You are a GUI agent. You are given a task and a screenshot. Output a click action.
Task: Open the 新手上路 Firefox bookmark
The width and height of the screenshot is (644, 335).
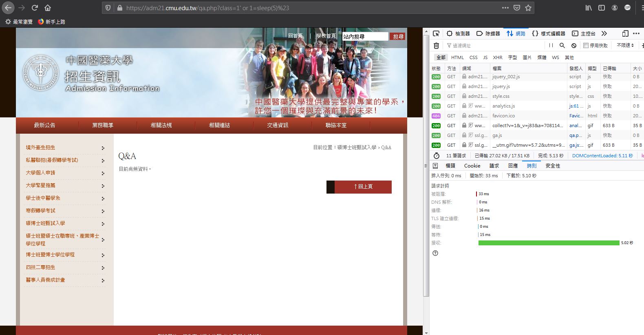tap(51, 22)
